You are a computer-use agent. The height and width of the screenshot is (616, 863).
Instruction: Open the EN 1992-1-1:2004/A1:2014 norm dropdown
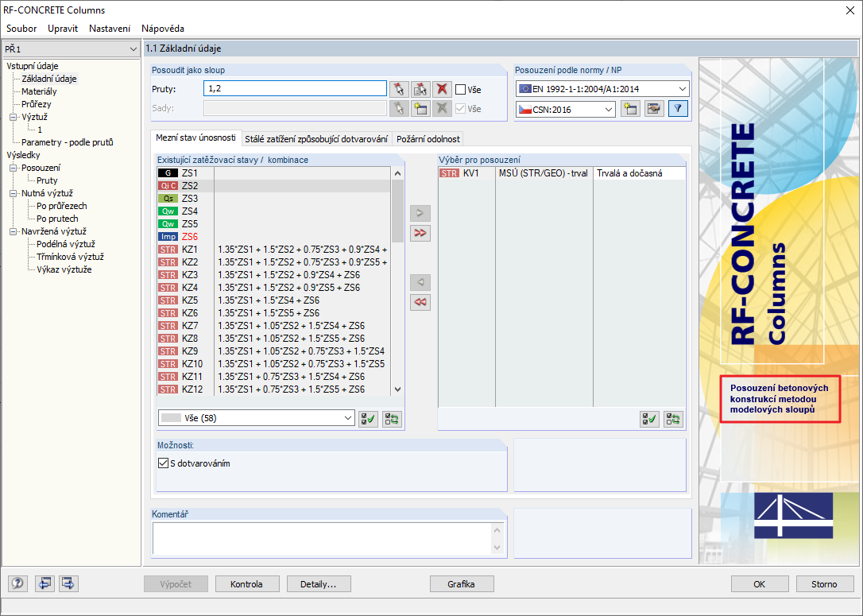(x=602, y=89)
